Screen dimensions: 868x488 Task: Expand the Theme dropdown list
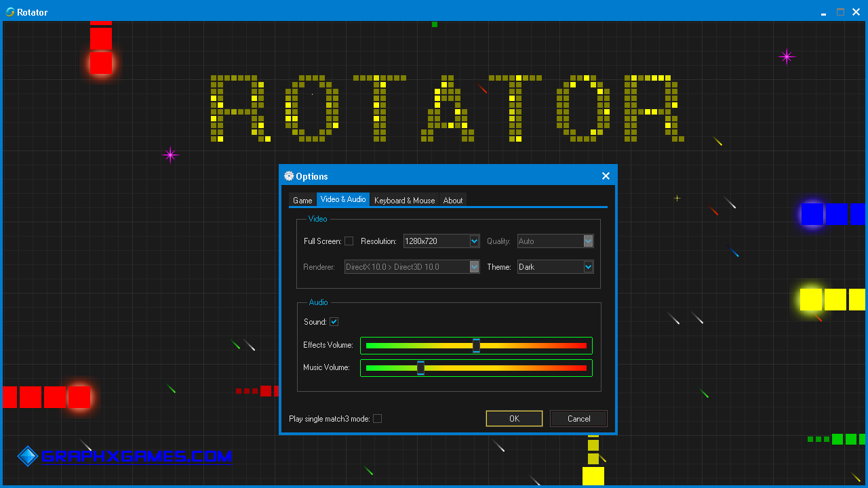(x=588, y=267)
